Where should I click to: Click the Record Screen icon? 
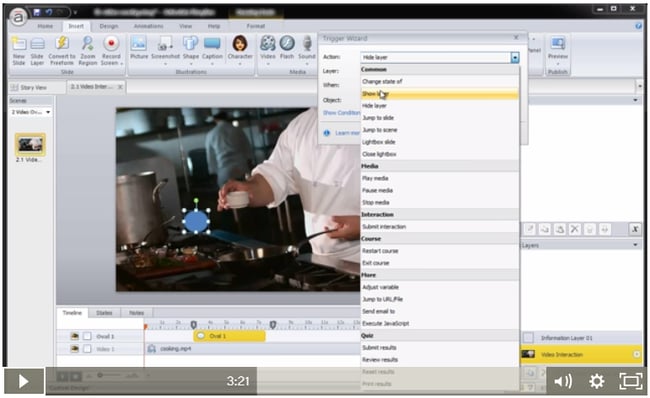coord(111,51)
